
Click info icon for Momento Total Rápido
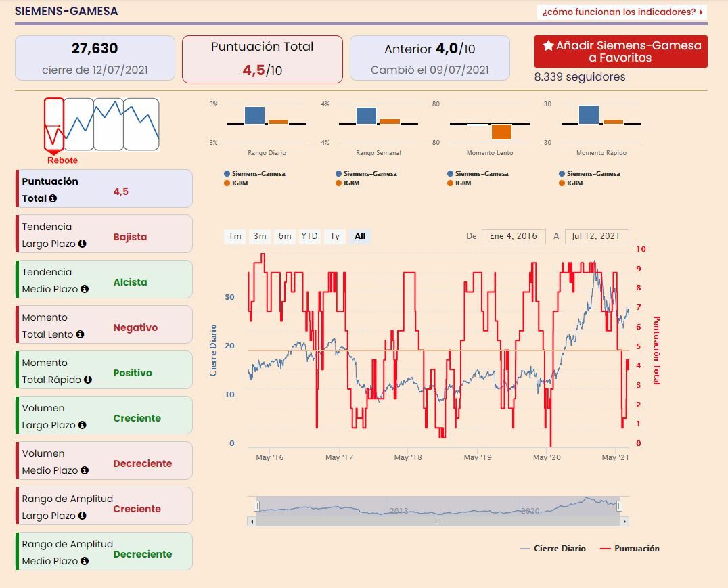coord(88,380)
